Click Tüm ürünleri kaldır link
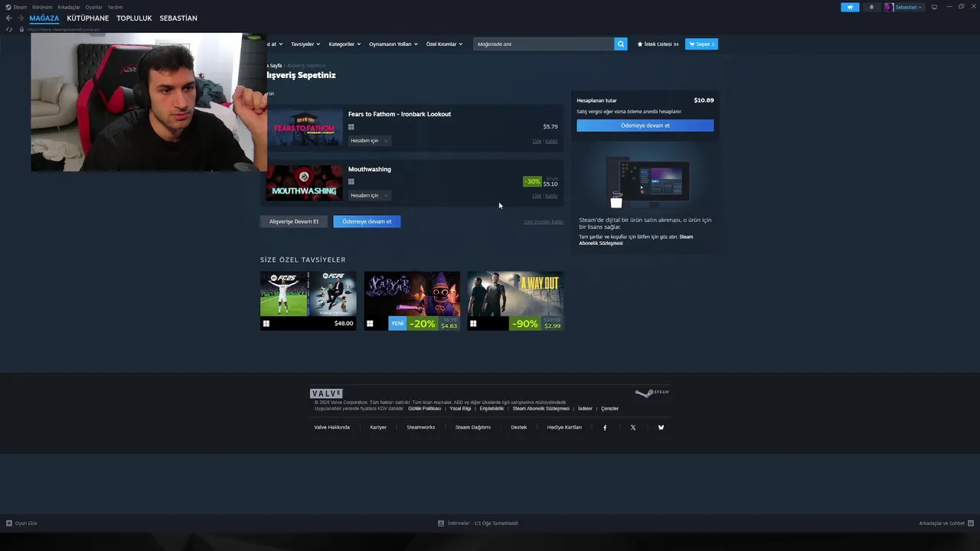Screen dimensions: 980x551 [x=544, y=222]
